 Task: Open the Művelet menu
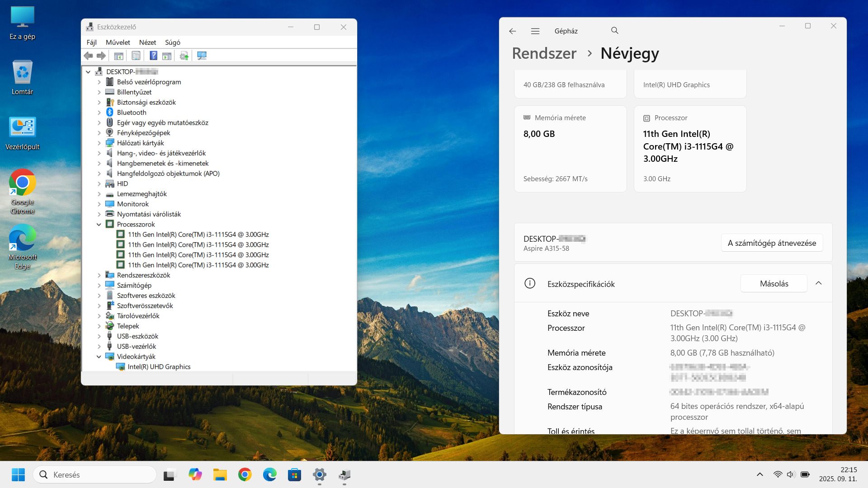point(118,42)
